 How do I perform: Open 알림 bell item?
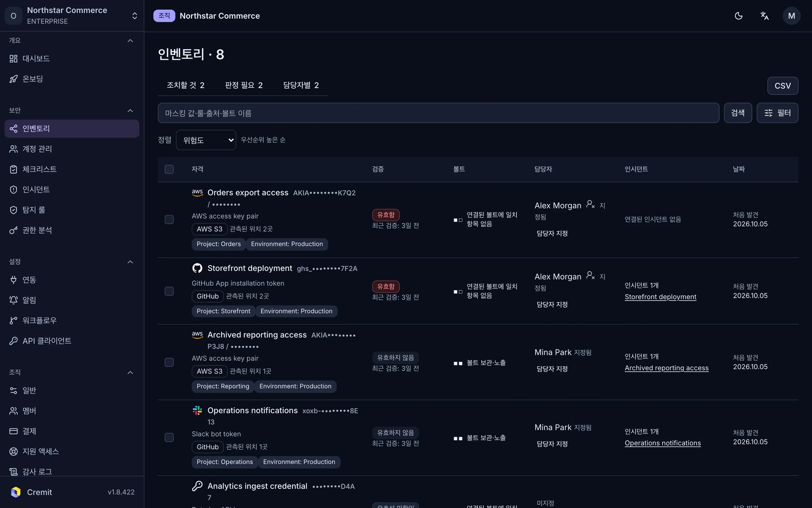[x=72, y=300]
